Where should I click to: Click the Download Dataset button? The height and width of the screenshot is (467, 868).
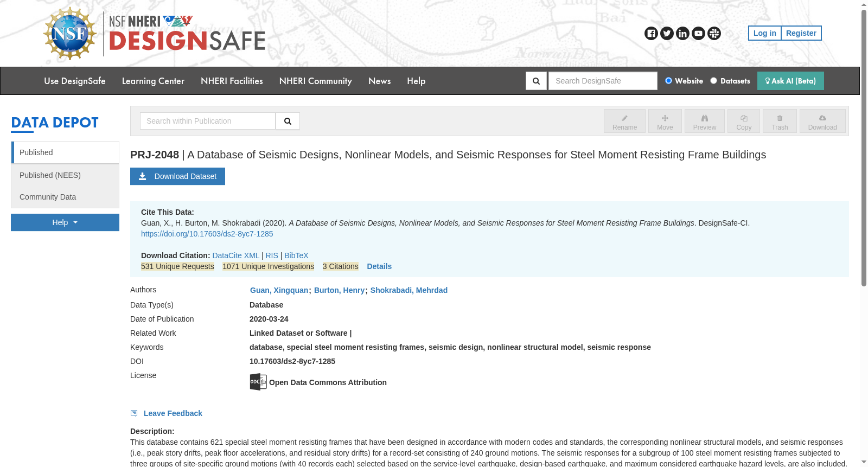click(x=177, y=176)
